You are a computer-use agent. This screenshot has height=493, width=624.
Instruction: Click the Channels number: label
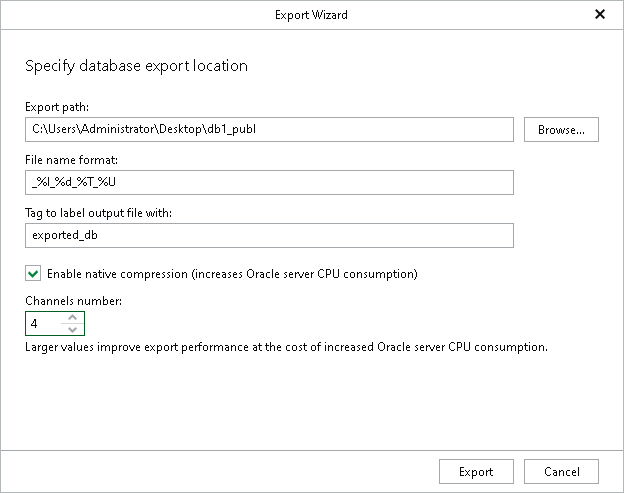(74, 301)
